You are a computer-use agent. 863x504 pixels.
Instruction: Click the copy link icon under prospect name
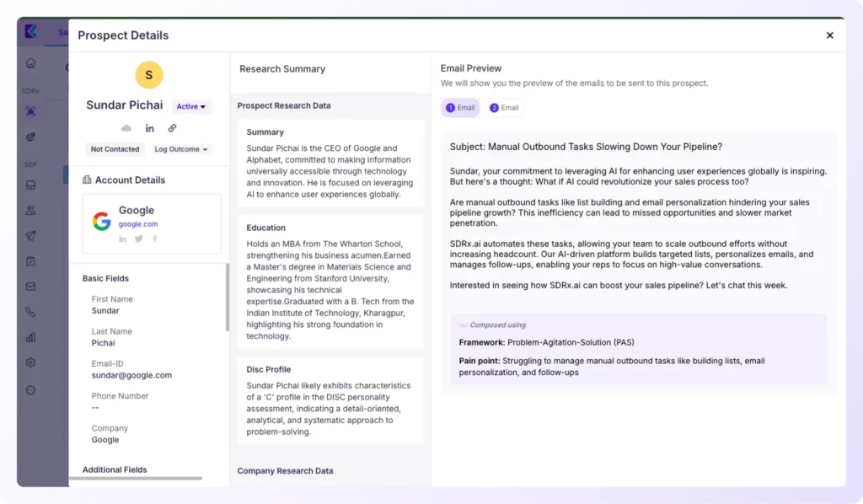(172, 128)
